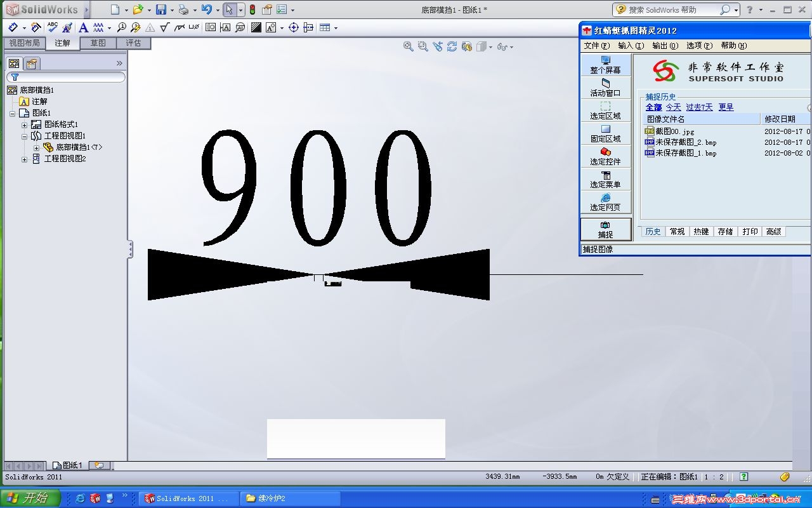Click the Zoom to Area icon

(x=423, y=46)
